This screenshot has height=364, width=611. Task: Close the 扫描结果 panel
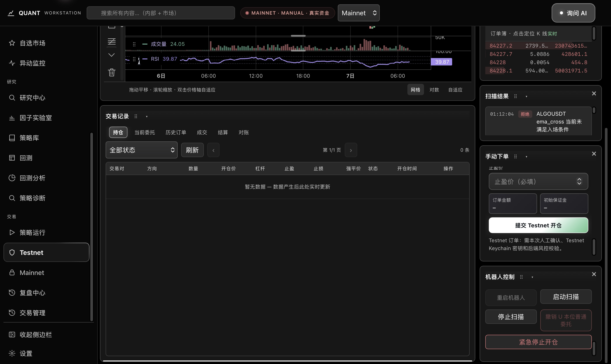[594, 93]
